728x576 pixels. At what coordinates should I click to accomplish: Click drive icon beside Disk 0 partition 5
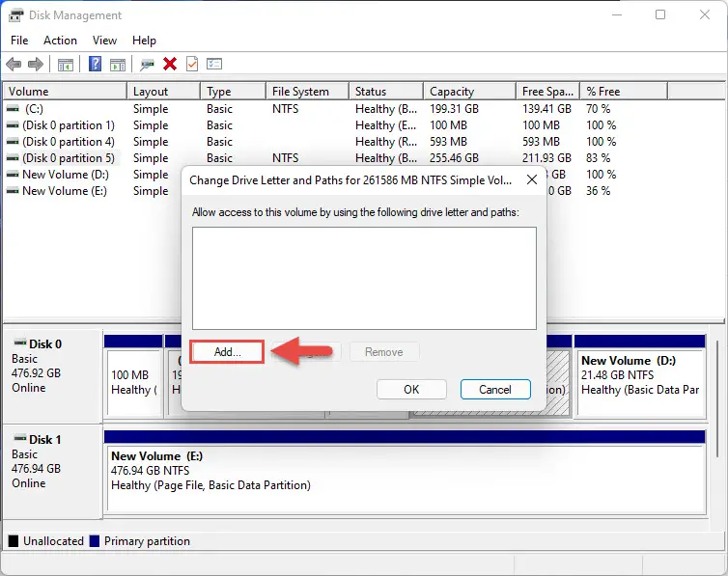click(x=13, y=158)
